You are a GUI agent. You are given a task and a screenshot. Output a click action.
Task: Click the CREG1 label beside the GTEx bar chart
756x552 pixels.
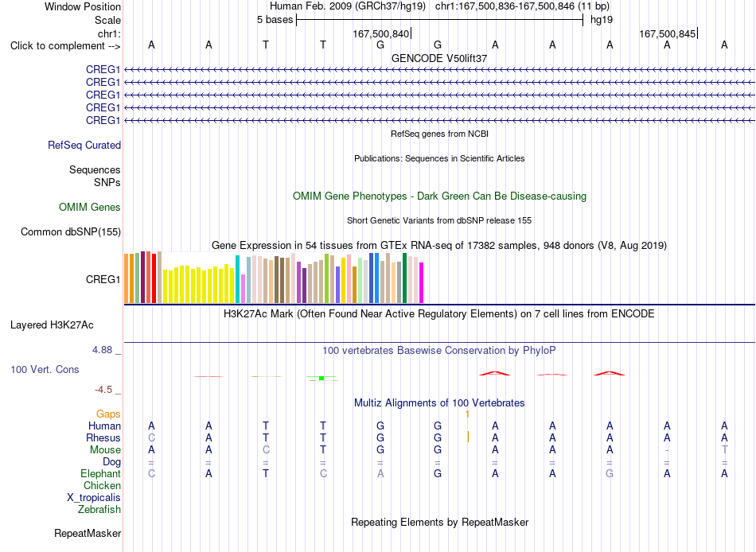click(x=103, y=280)
